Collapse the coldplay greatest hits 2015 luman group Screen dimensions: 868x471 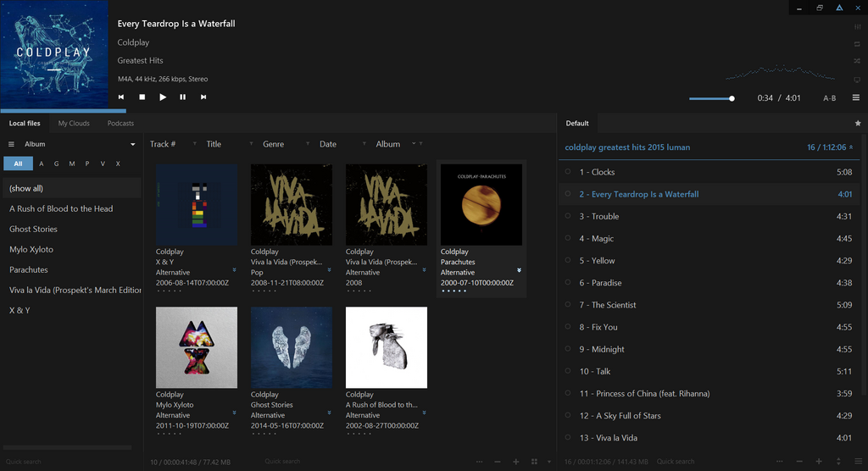pos(851,147)
